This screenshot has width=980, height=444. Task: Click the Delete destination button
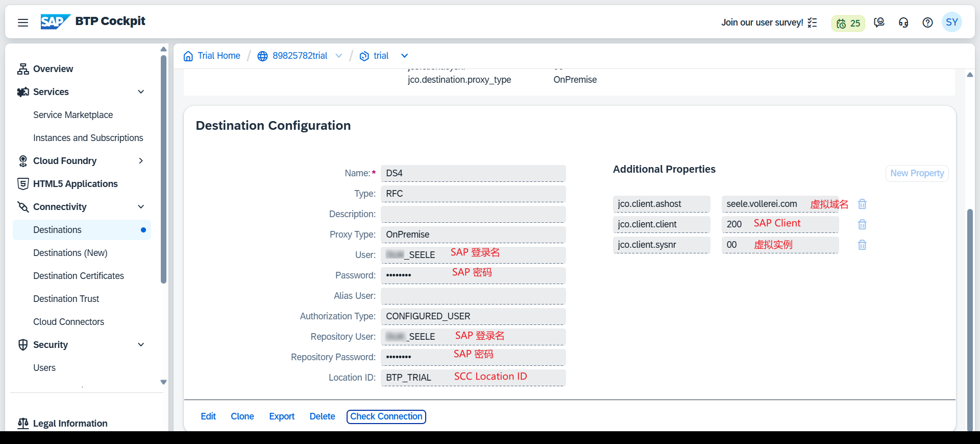coord(323,416)
